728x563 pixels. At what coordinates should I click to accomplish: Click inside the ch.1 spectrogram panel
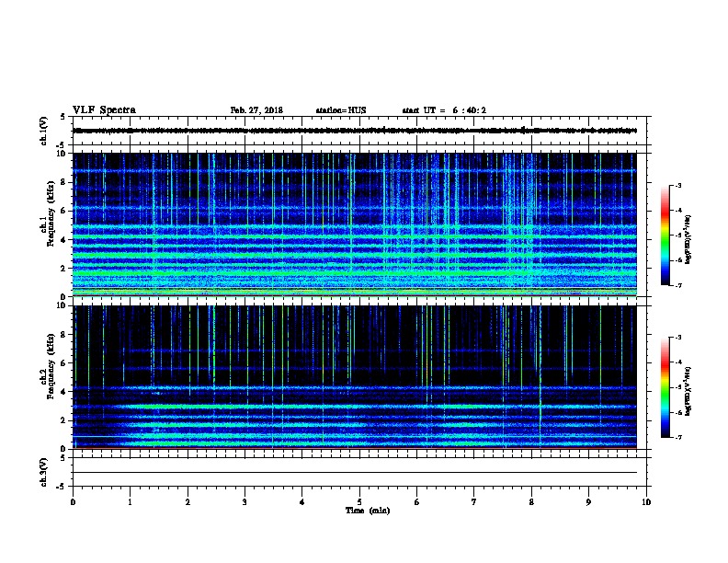tap(354, 224)
